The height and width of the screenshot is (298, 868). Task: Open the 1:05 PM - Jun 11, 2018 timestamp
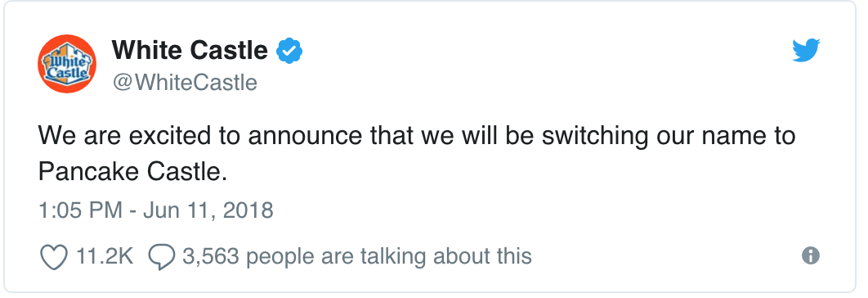155,211
